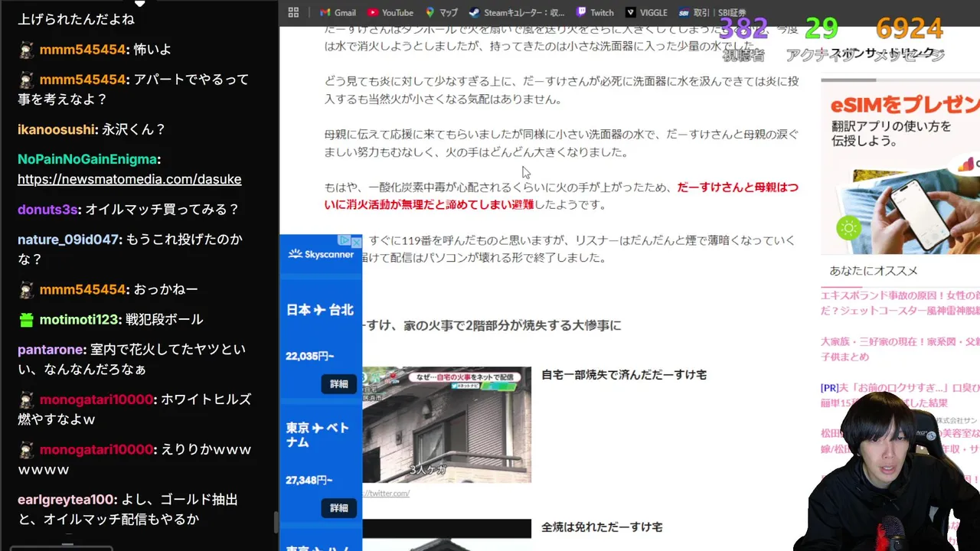Click the green sun icon on eSIM ad
The width and height of the screenshot is (980, 551).
click(x=848, y=227)
